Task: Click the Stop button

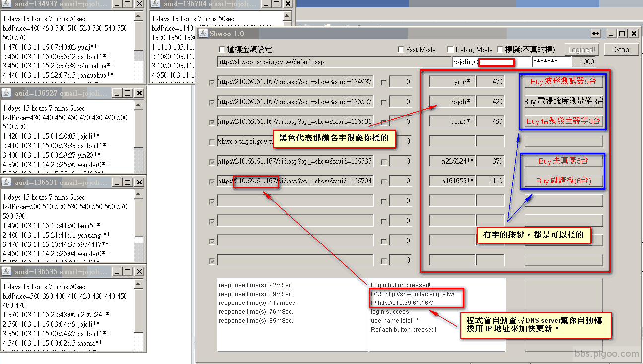Action: pos(621,50)
